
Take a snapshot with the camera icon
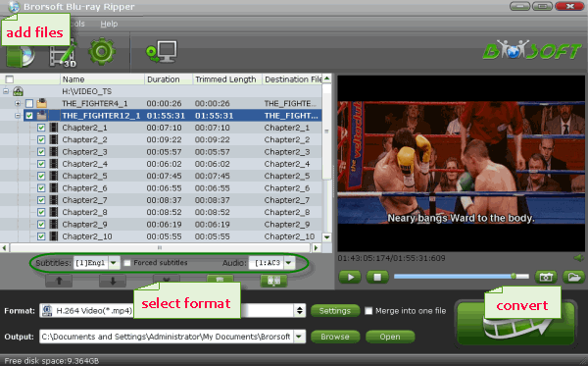pyautogui.click(x=546, y=277)
